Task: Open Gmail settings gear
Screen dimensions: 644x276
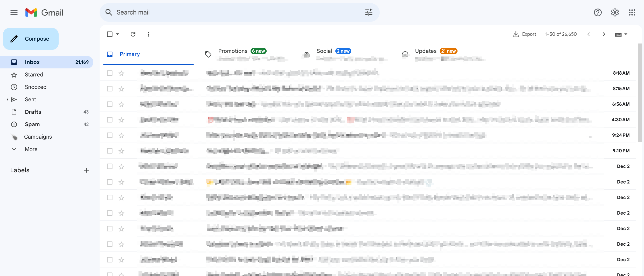Action: [x=614, y=12]
